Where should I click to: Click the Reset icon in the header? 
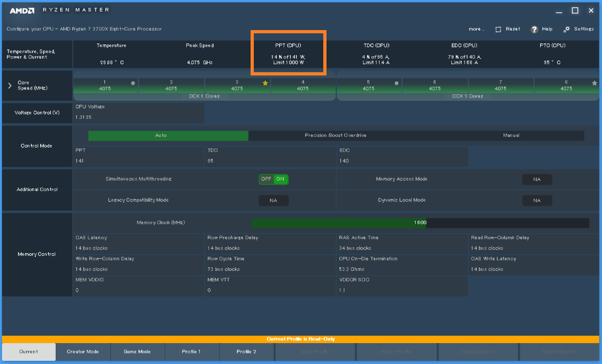pos(498,29)
